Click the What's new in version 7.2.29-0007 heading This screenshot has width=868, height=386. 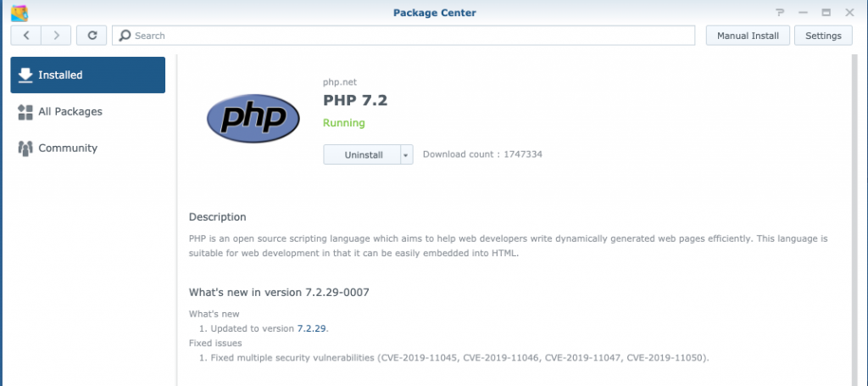(x=279, y=293)
